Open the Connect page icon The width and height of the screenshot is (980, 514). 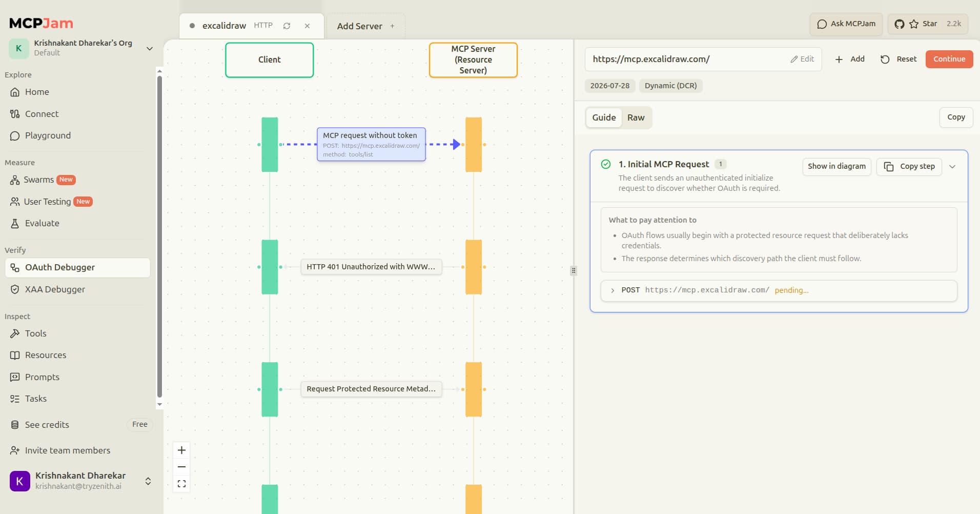15,114
